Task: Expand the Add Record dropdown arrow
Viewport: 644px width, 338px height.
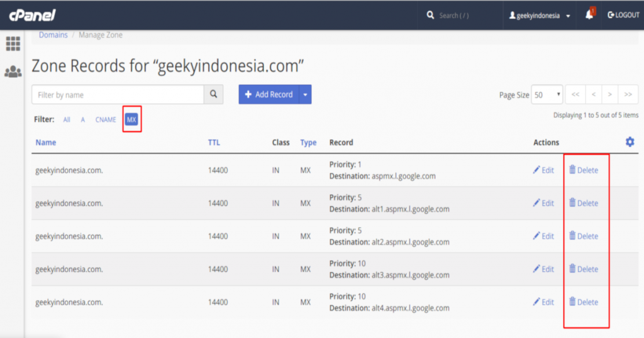Action: tap(305, 94)
